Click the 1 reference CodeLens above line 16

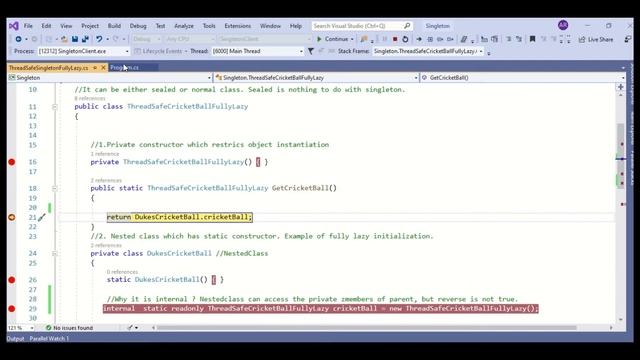click(105, 154)
